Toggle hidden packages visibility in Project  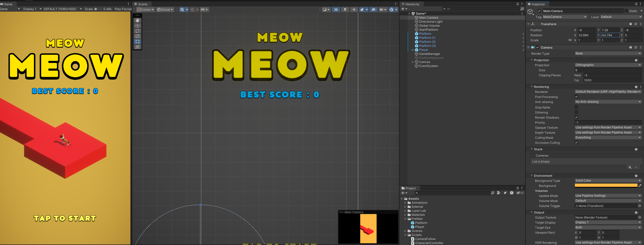(520, 193)
